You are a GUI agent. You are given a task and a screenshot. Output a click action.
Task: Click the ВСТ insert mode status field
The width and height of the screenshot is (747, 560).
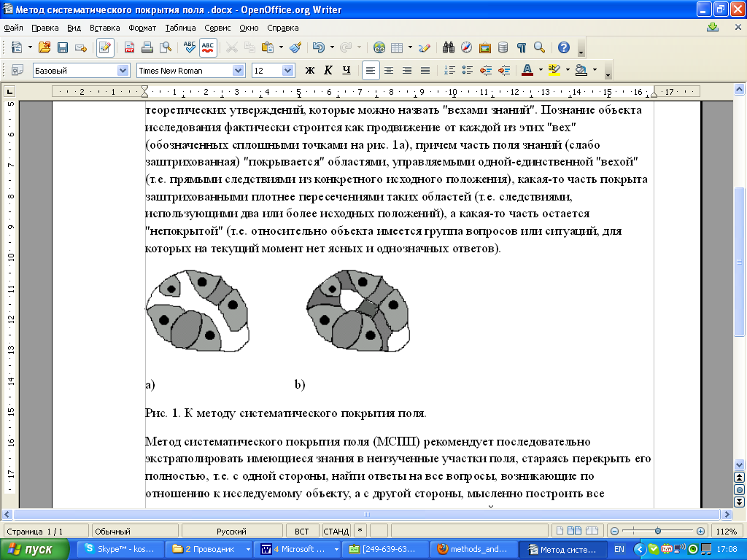301,532
